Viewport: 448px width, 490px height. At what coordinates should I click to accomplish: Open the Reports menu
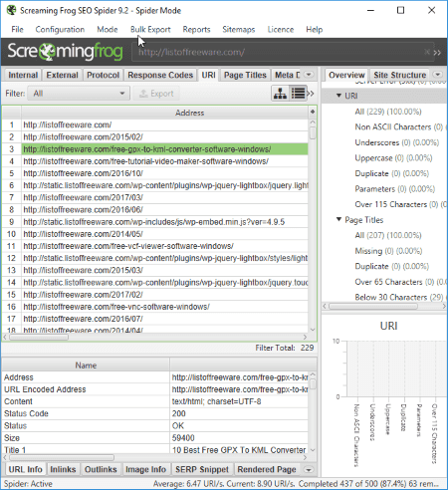pos(196,30)
